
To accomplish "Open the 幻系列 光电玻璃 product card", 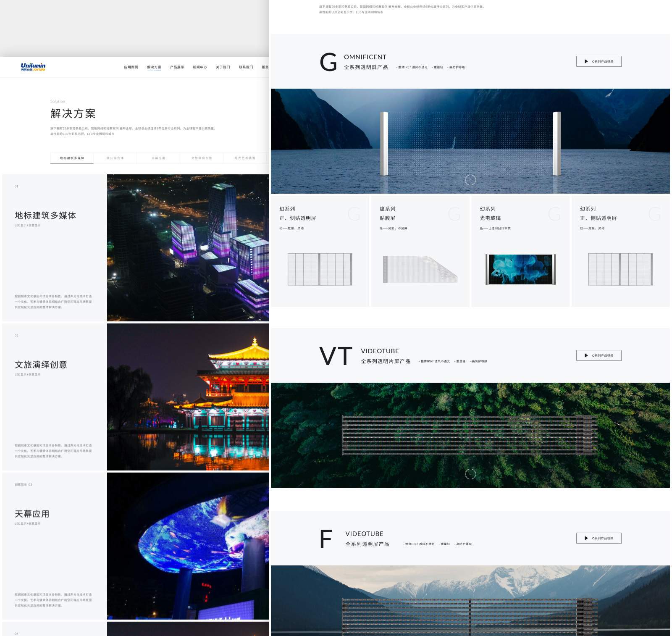I will (x=520, y=251).
